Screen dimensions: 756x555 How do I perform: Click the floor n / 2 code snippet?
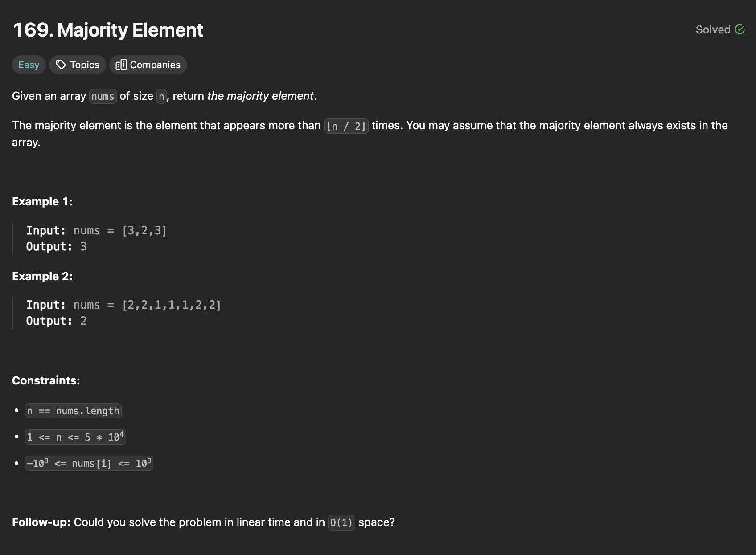[x=346, y=126]
